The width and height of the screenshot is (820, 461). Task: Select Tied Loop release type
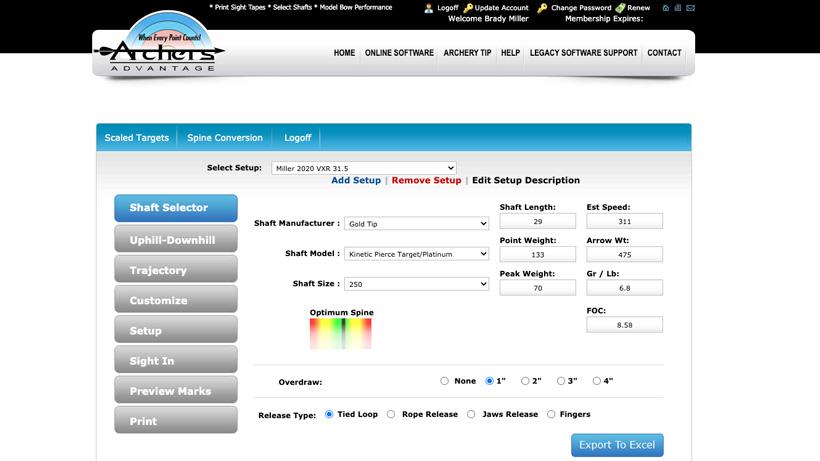pyautogui.click(x=329, y=414)
